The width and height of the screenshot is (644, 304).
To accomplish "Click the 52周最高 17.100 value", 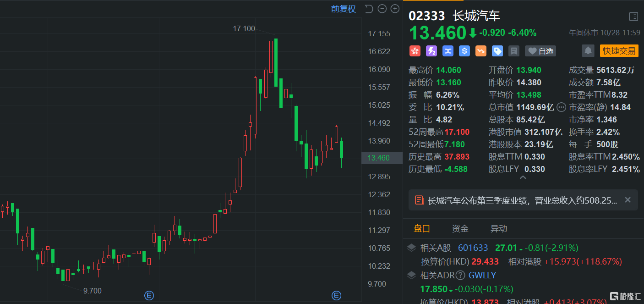I will (x=457, y=132).
